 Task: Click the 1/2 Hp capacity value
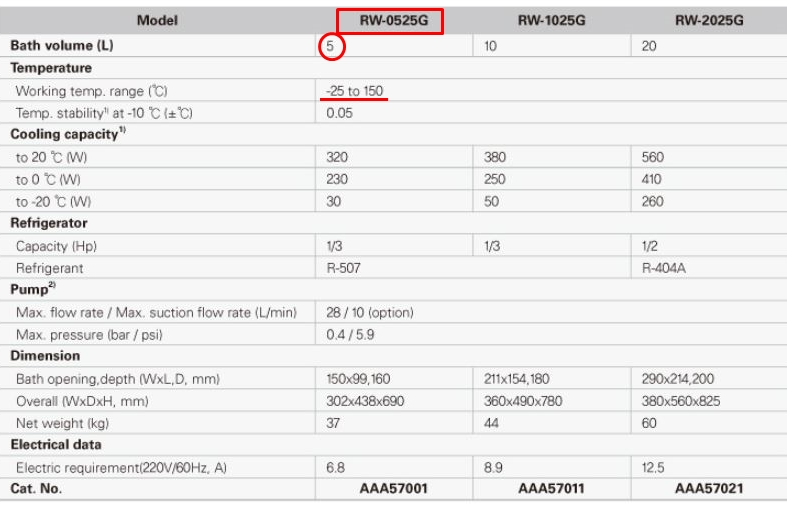[649, 245]
